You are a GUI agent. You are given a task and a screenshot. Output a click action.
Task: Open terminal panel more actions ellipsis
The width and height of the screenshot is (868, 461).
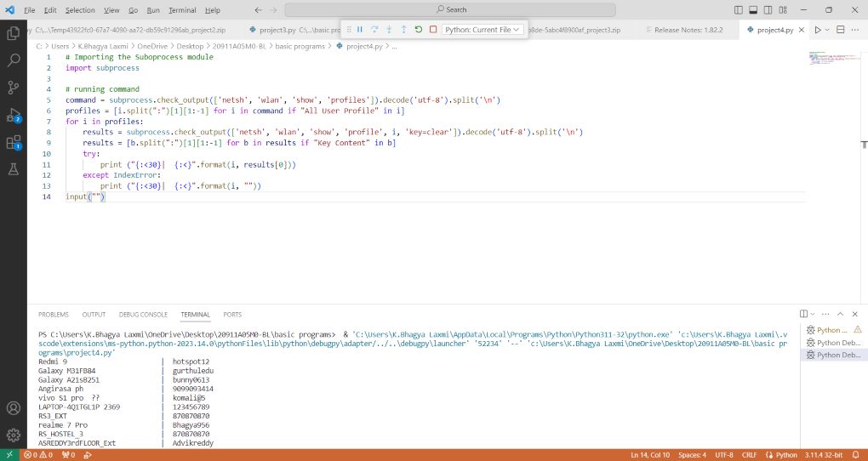[825, 314]
